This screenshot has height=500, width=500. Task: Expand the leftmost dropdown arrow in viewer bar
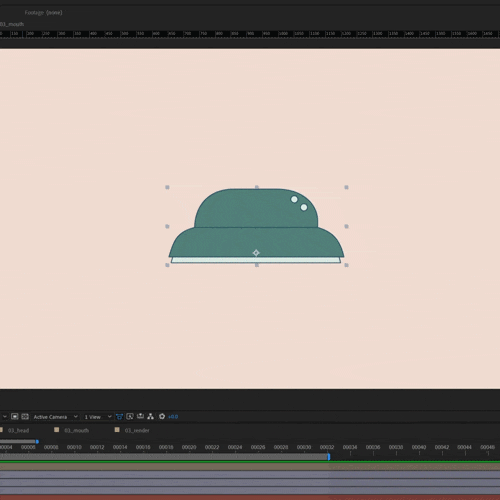pos(5,417)
